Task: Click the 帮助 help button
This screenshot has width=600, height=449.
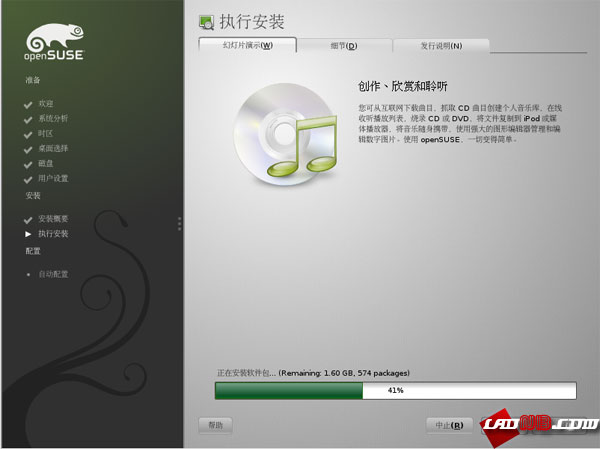Action: click(215, 425)
